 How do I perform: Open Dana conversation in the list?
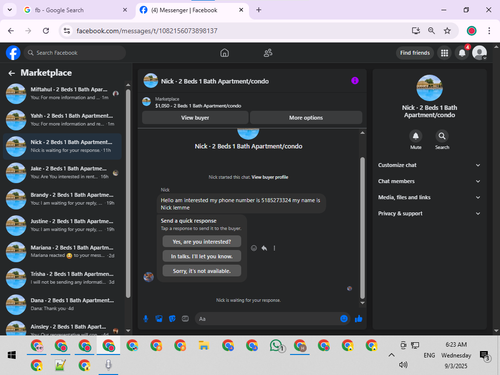click(x=62, y=304)
